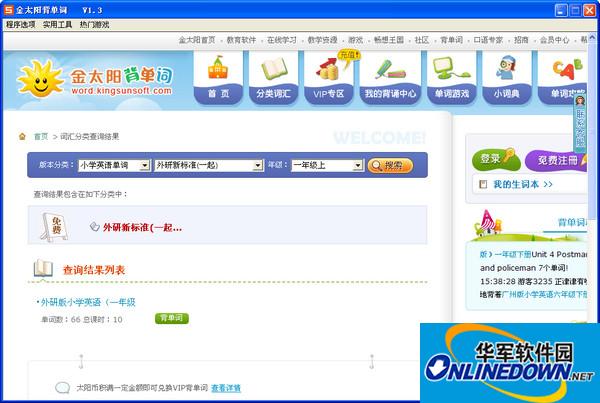Open the 我的背诵中心 pencil icon
The width and height of the screenshot is (600, 403).
tap(390, 69)
